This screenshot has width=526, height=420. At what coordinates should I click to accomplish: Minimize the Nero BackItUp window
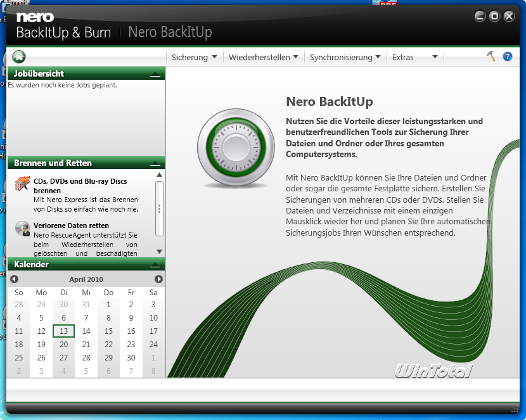click(480, 16)
